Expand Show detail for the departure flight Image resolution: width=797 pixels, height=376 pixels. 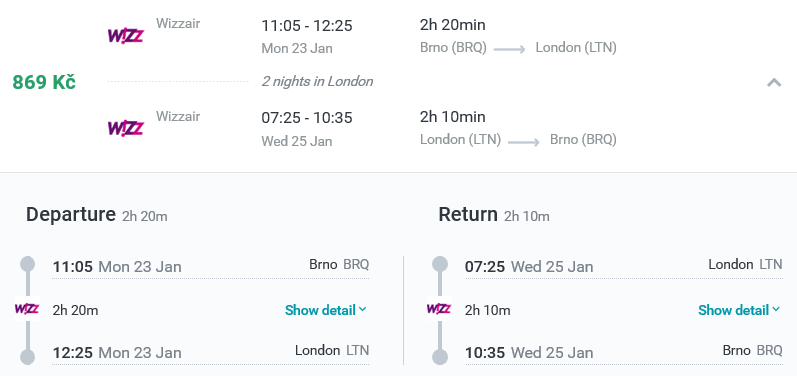pyautogui.click(x=325, y=310)
